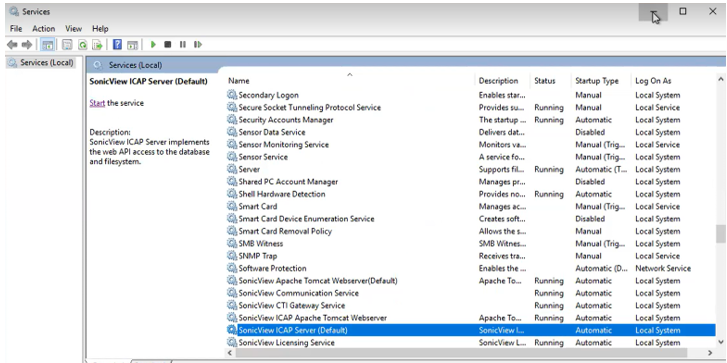Click the Start Service play icon
This screenshot has height=363, width=727.
tap(153, 45)
